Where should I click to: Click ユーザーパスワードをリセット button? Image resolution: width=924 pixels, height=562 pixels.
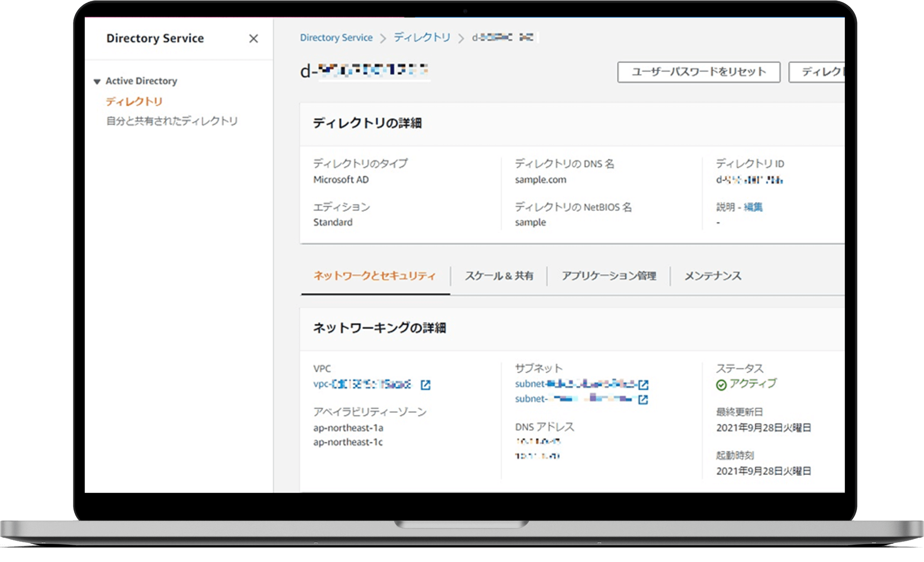pos(699,72)
